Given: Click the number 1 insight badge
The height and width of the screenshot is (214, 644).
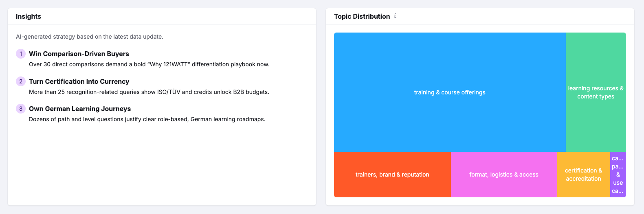Looking at the screenshot, I should pos(21,54).
